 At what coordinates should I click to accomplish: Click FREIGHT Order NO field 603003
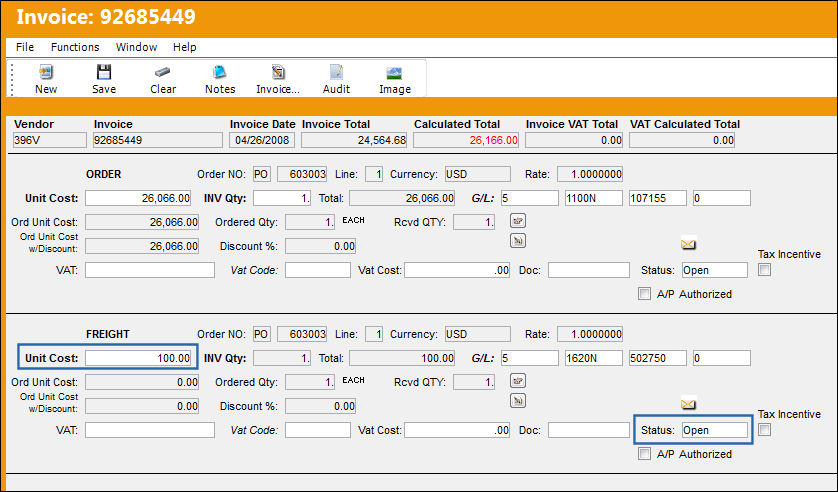click(x=302, y=334)
